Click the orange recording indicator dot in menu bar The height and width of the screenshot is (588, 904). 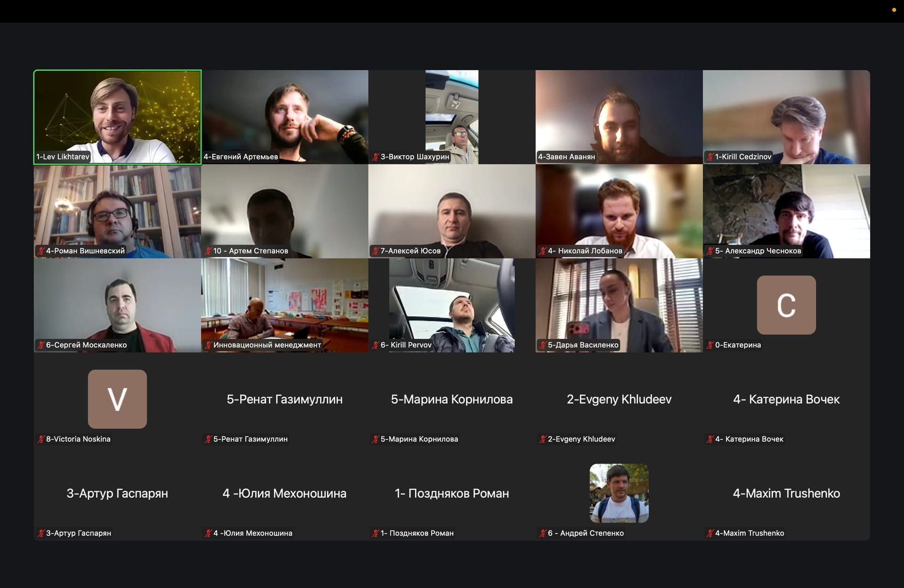pos(894,10)
